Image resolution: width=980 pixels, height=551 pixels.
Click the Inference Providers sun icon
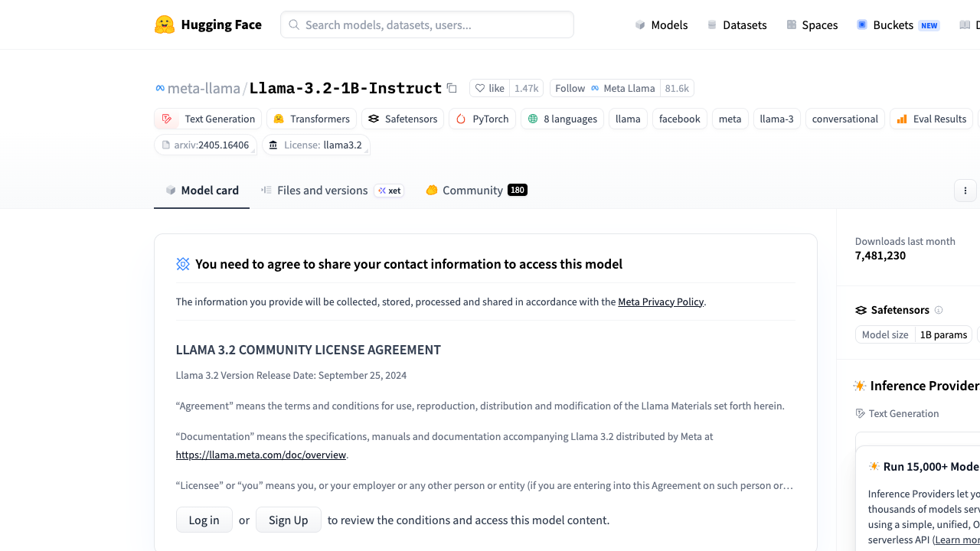pyautogui.click(x=860, y=386)
